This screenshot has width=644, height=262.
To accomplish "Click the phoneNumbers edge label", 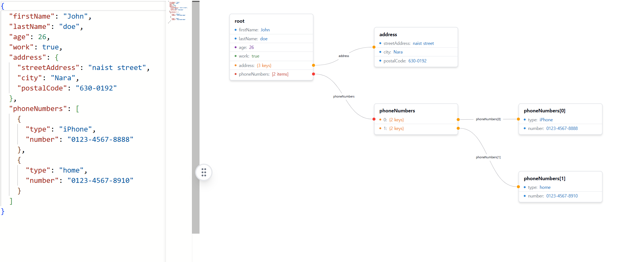I will tap(344, 96).
